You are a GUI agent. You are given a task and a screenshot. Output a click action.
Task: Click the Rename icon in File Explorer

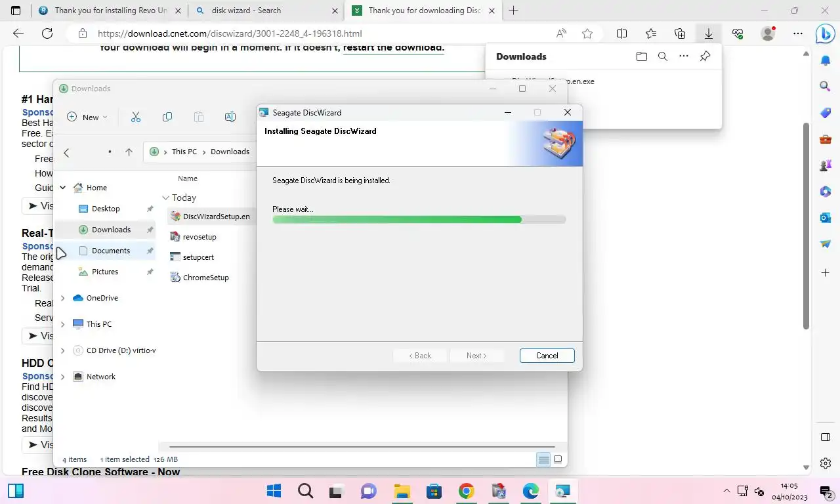point(230,117)
